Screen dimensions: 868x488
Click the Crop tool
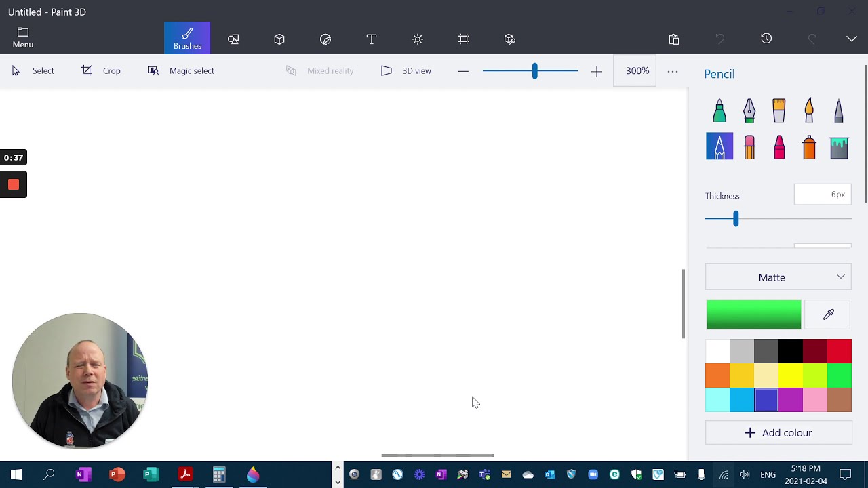click(101, 70)
